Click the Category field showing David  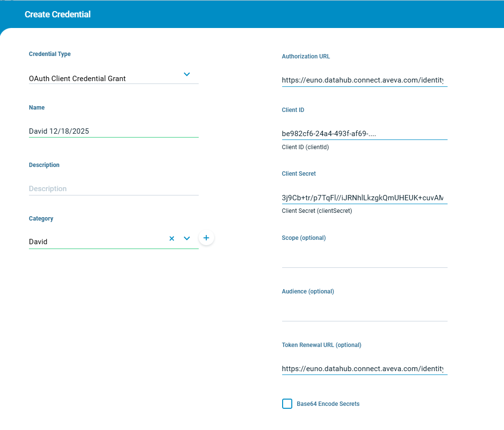[96, 242]
